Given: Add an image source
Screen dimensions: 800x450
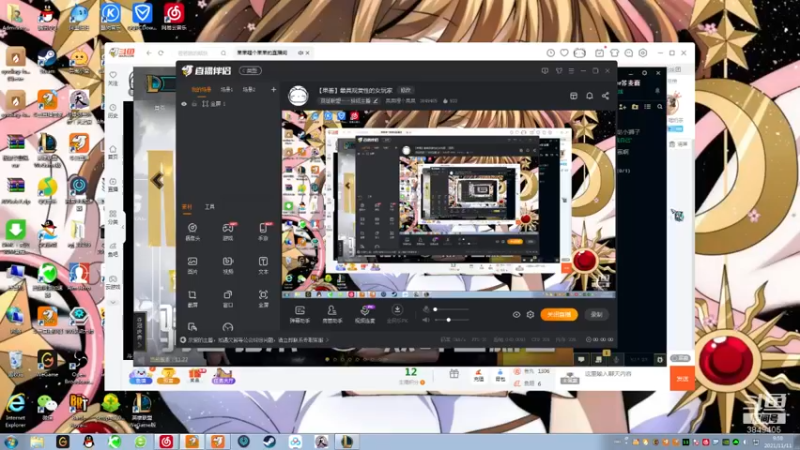Looking at the screenshot, I should pos(192,265).
